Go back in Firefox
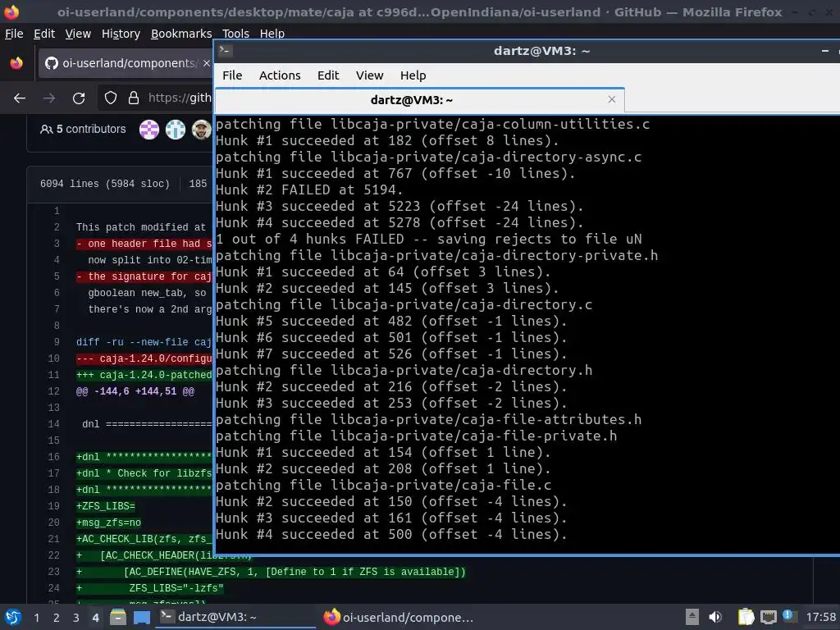The width and height of the screenshot is (840, 630). (x=20, y=98)
